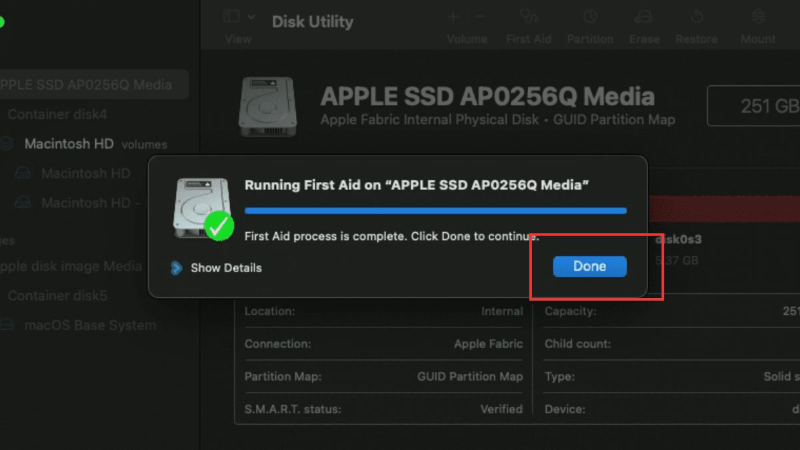The image size is (800, 450).
Task: Click the Done button in First Aid dialog
Action: click(589, 266)
